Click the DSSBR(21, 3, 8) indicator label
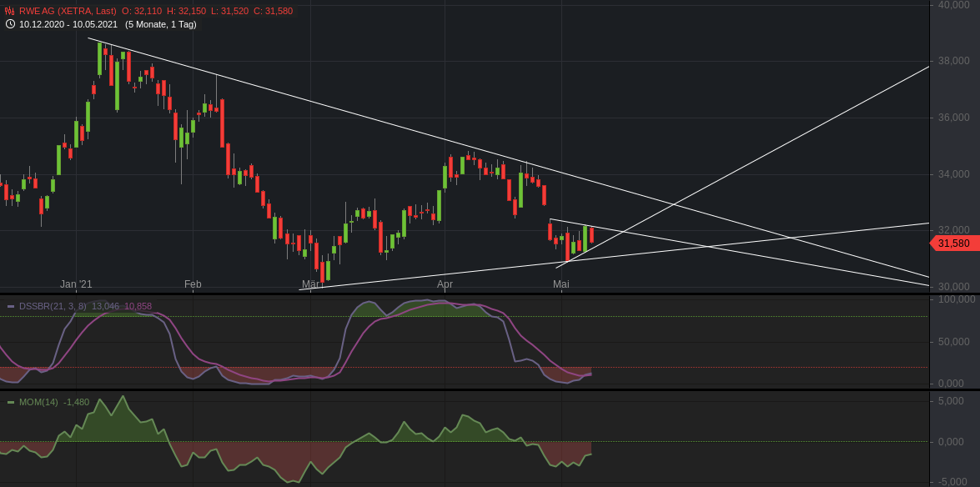Image resolution: width=980 pixels, height=487 pixels. tap(51, 307)
